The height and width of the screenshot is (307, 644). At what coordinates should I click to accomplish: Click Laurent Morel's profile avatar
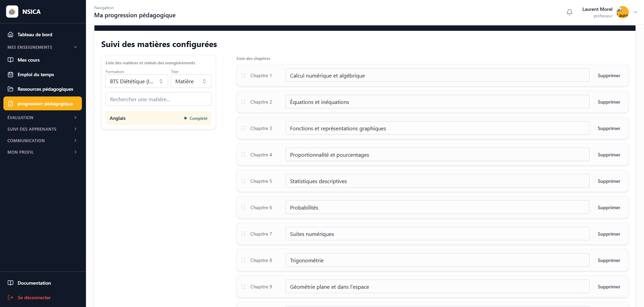[x=623, y=12]
